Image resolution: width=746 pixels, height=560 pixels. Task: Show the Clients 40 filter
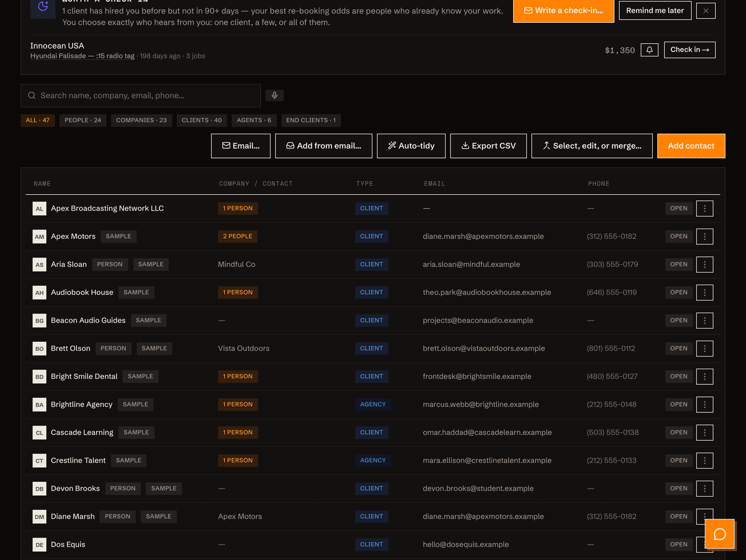click(x=201, y=120)
